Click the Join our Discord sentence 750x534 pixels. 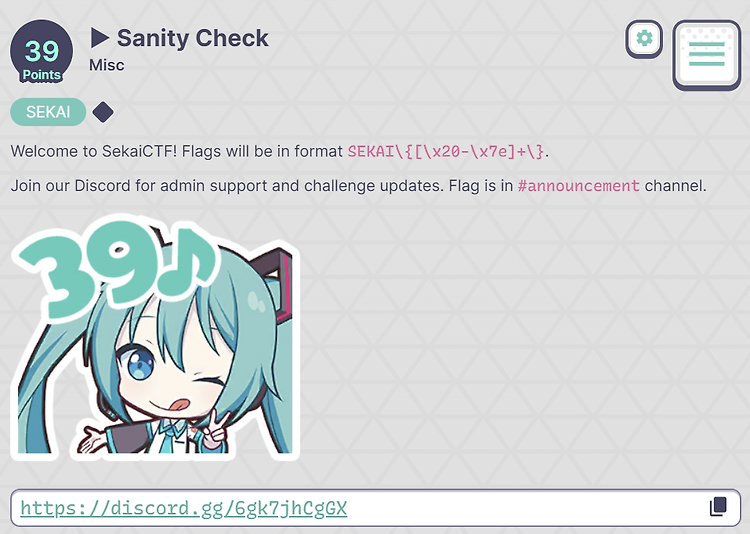point(358,186)
